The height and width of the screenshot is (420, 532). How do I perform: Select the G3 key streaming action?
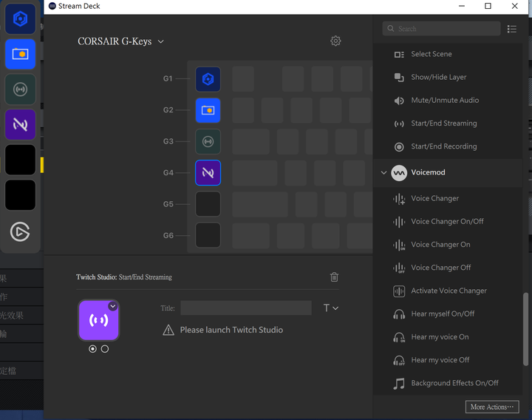[208, 141]
